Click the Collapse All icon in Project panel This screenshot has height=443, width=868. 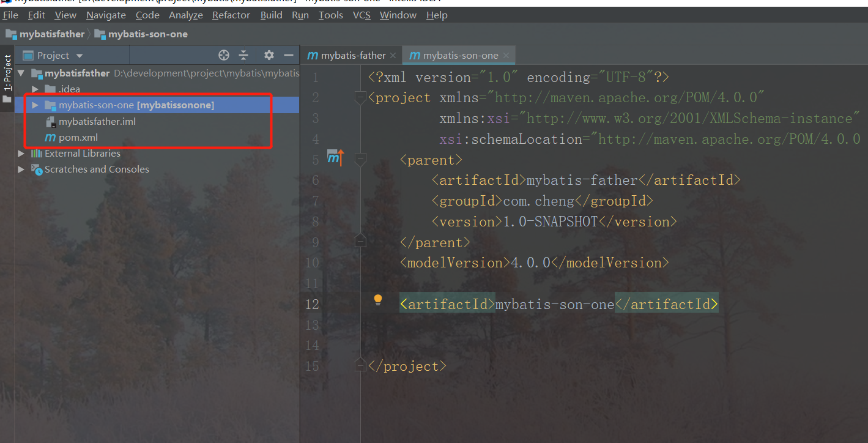(x=243, y=56)
